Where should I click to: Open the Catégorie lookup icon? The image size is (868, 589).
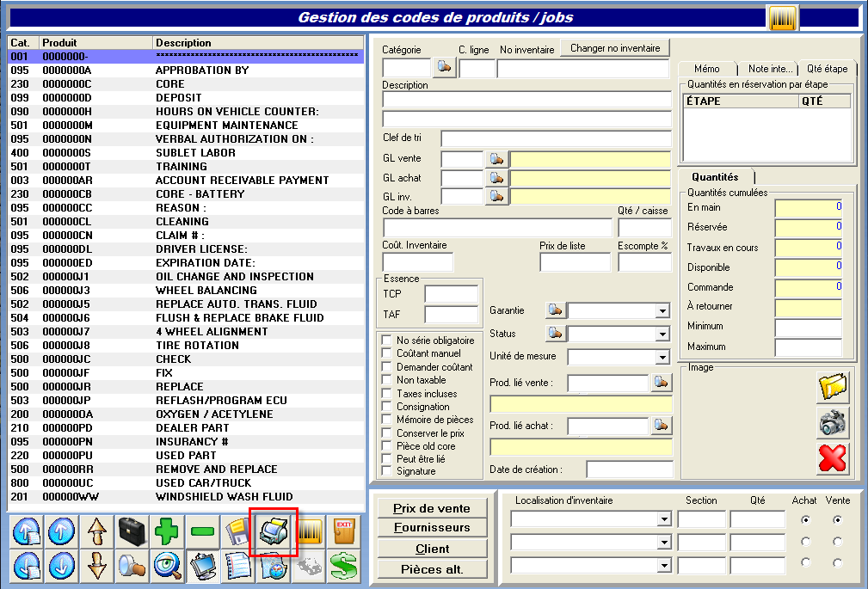(444, 68)
